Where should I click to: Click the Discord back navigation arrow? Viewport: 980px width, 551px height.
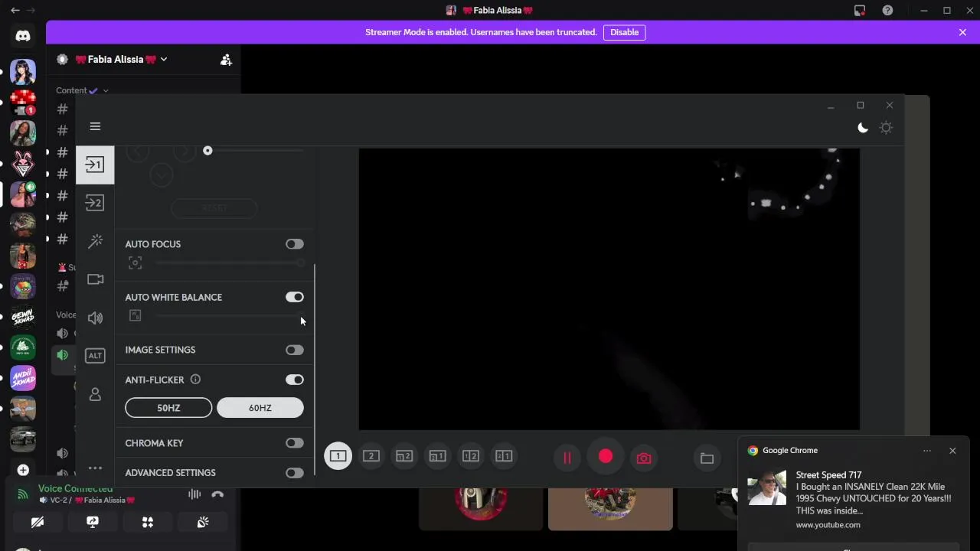point(15,11)
